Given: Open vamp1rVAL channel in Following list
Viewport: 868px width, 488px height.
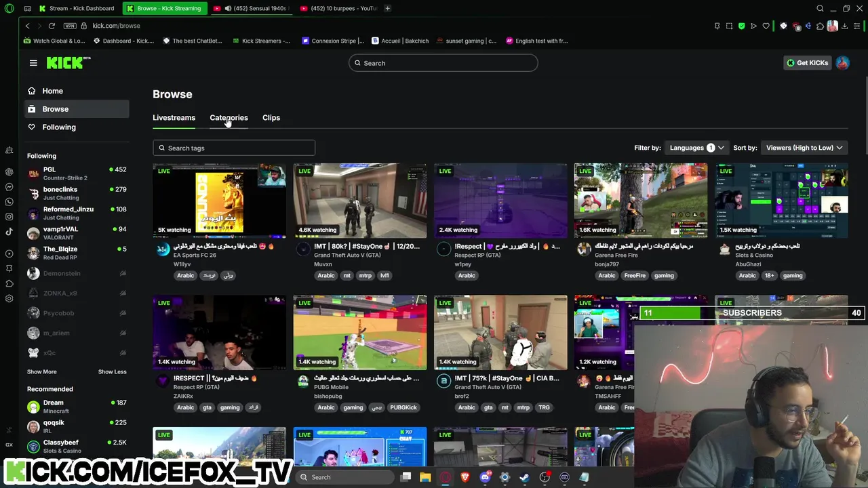Looking at the screenshot, I should click(77, 233).
